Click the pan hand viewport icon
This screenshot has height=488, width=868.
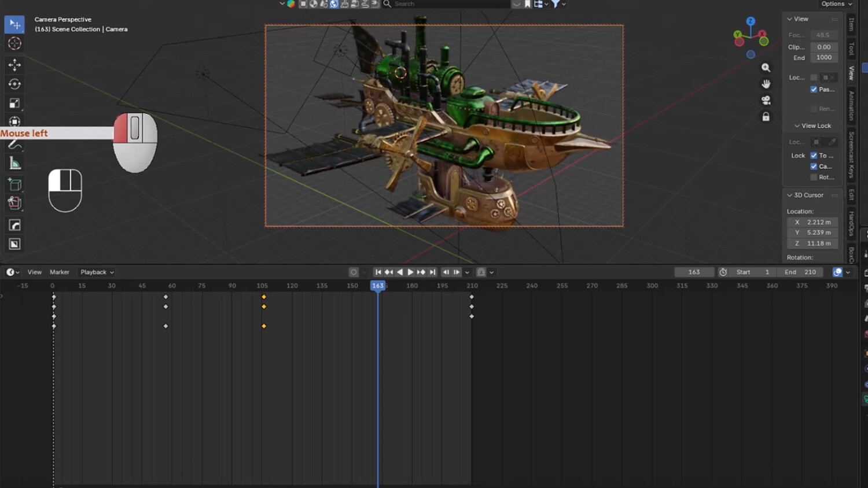click(766, 84)
